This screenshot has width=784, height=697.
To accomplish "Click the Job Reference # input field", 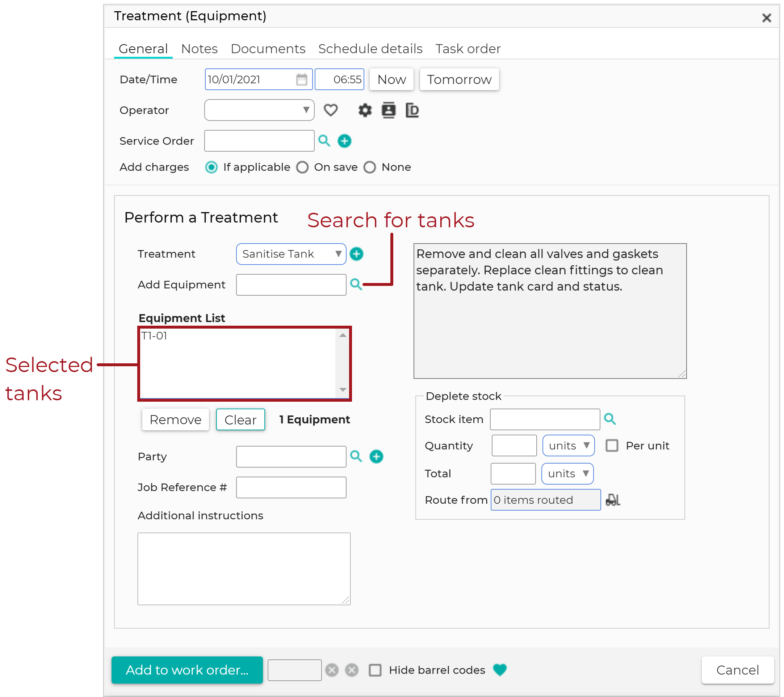I will point(291,487).
